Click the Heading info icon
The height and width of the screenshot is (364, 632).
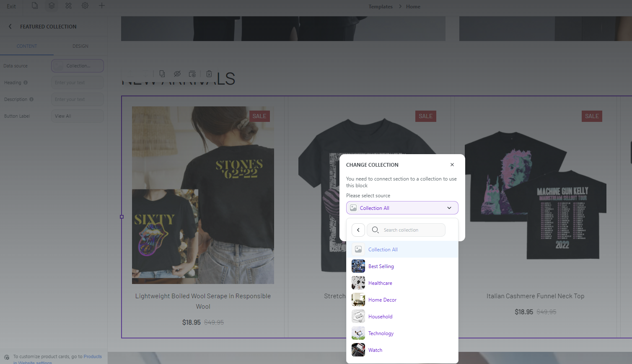[26, 83]
